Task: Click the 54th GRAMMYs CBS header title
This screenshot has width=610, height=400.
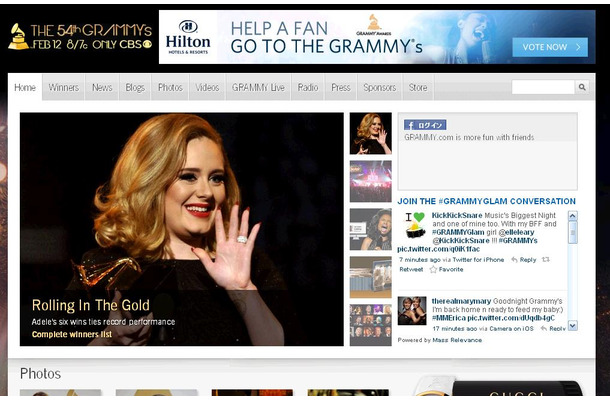Action: pyautogui.click(x=91, y=37)
